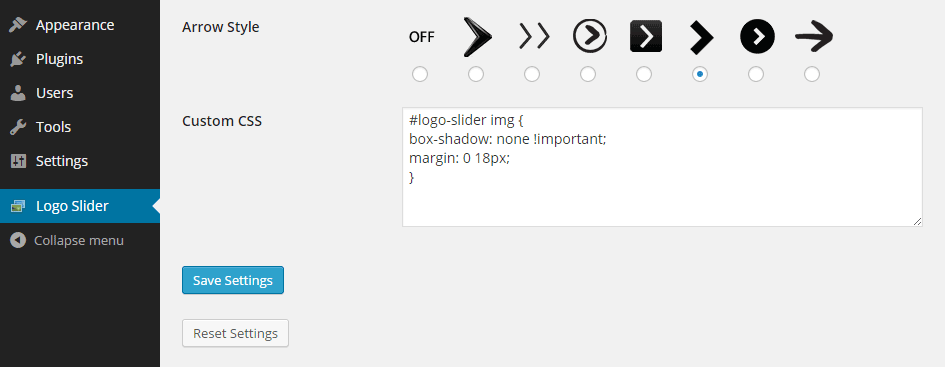
Task: Select radio under the filled circle arrow
Action: click(x=756, y=74)
